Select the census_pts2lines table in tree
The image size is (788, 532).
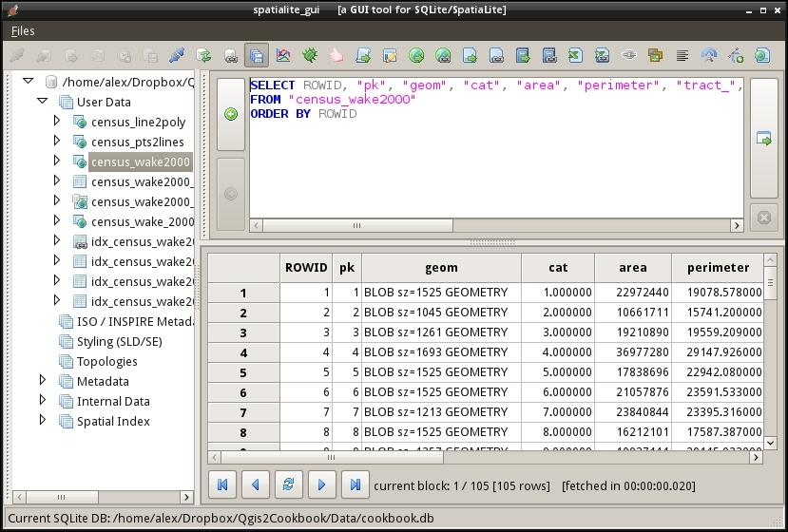point(138,142)
